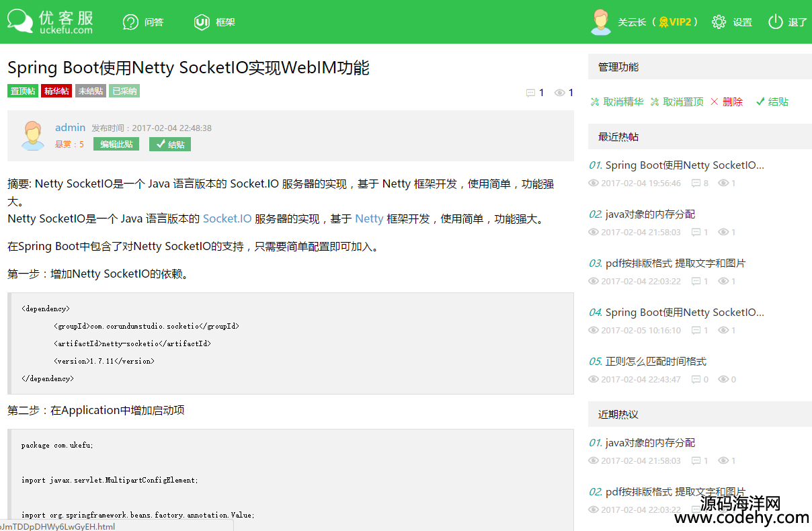Click the red X delete icon
This screenshot has width=812, height=531.
(715, 102)
